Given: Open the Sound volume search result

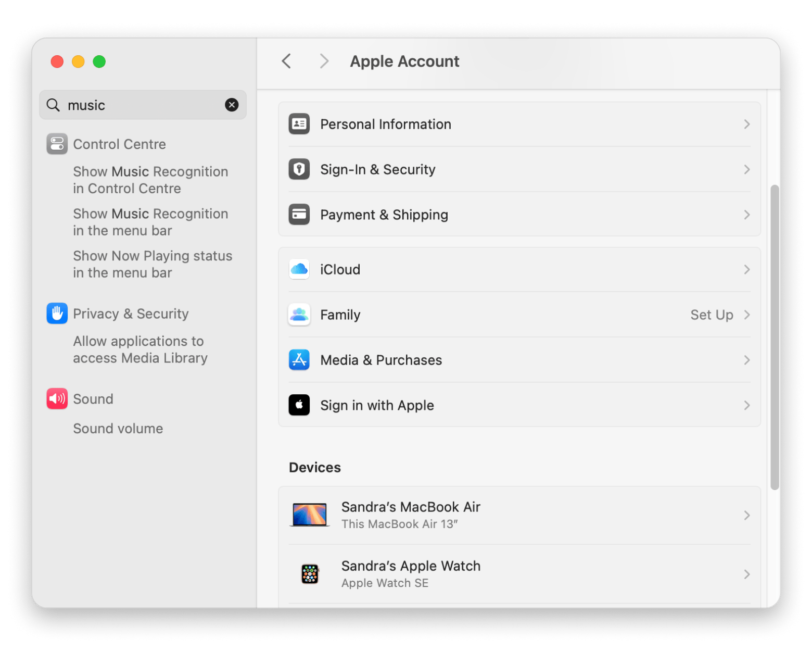Looking at the screenshot, I should point(118,429).
